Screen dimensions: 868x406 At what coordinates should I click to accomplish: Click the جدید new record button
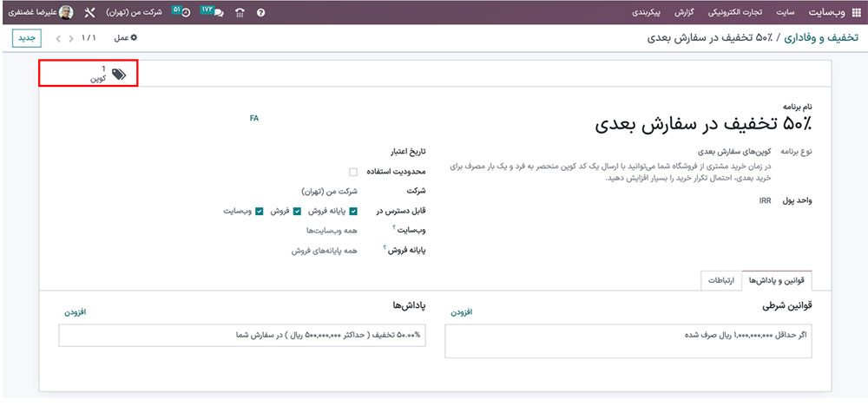pos(28,38)
